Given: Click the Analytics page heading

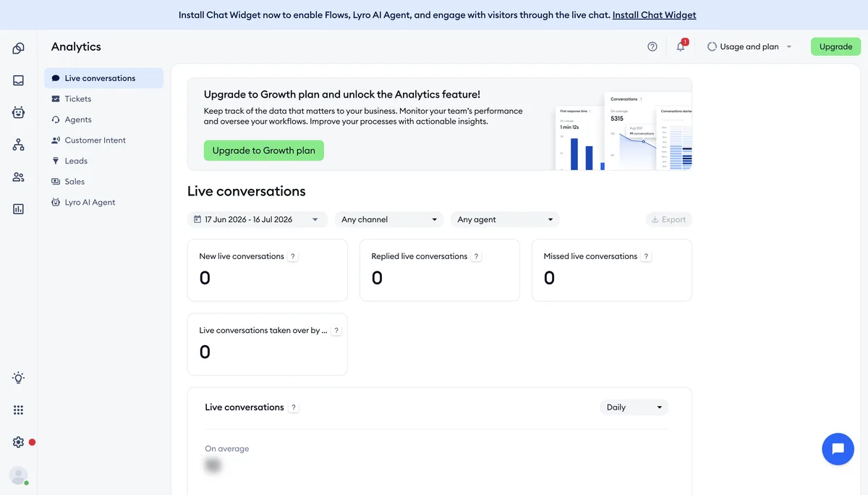Looking at the screenshot, I should (x=76, y=46).
